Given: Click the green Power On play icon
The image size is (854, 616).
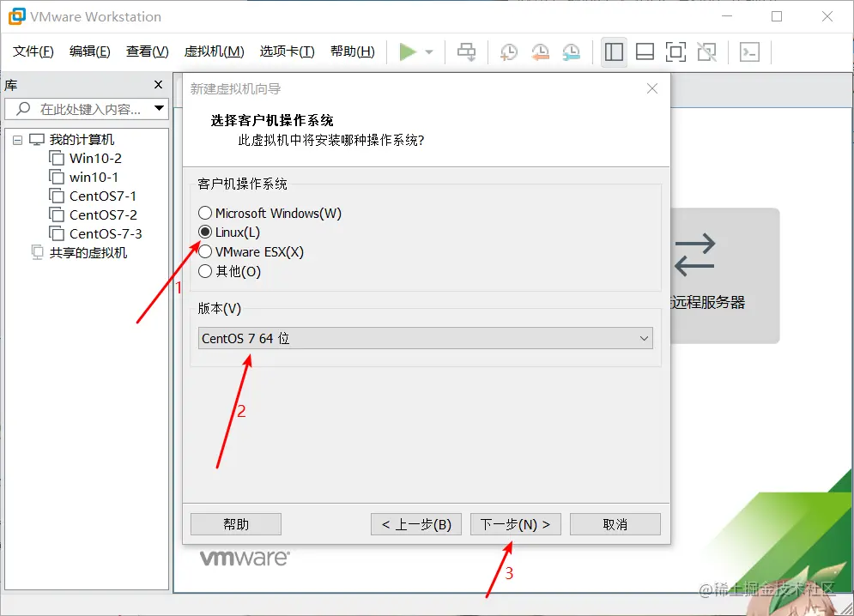Looking at the screenshot, I should click(408, 52).
